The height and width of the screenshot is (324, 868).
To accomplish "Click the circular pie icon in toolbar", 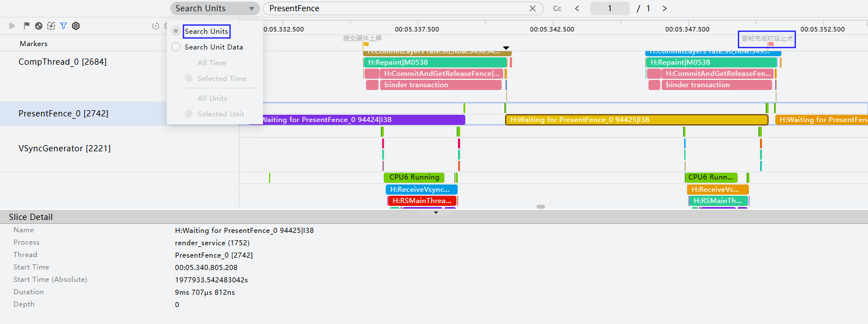I will click(x=39, y=26).
